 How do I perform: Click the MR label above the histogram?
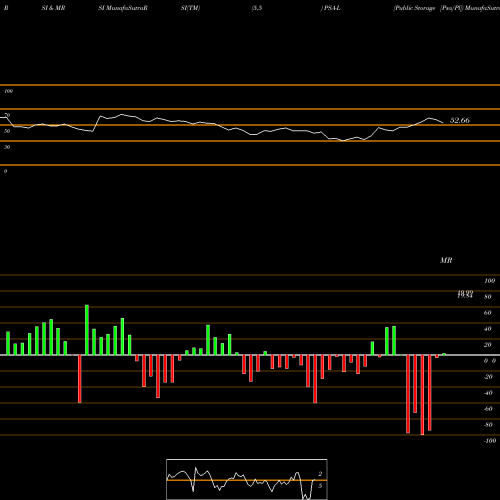446,260
